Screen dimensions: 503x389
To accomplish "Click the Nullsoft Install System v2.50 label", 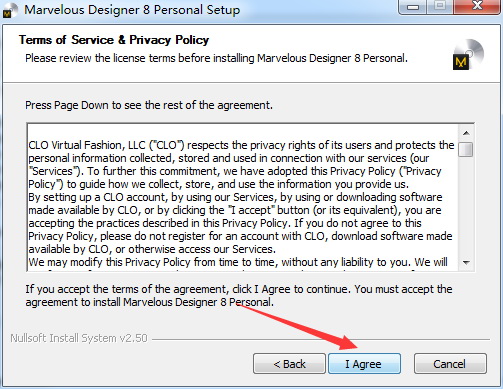I will pyautogui.click(x=79, y=338).
